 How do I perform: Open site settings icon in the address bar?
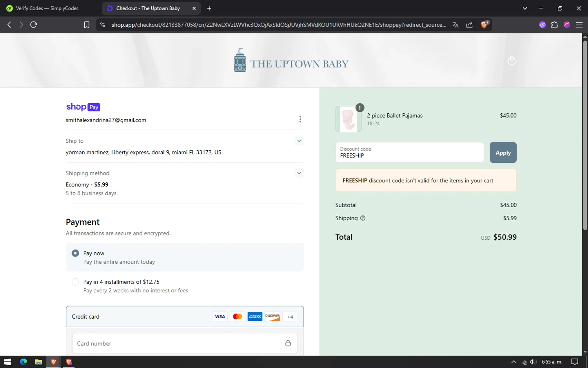point(103,25)
